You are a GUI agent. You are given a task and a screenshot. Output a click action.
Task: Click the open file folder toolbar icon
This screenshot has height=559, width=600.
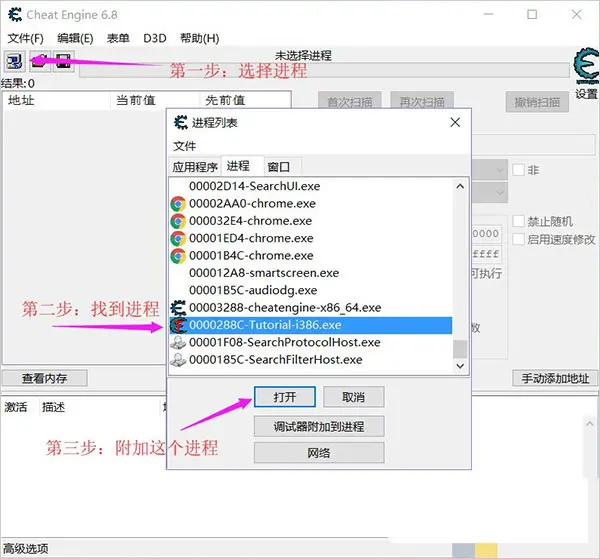coord(40,62)
